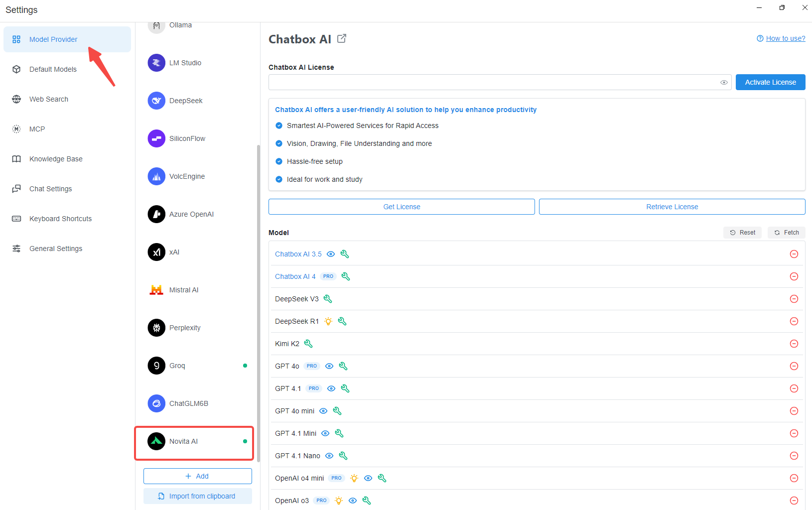The height and width of the screenshot is (510, 812).
Task: Click the wrench icon beside GPT 4o mini
Action: tap(337, 411)
